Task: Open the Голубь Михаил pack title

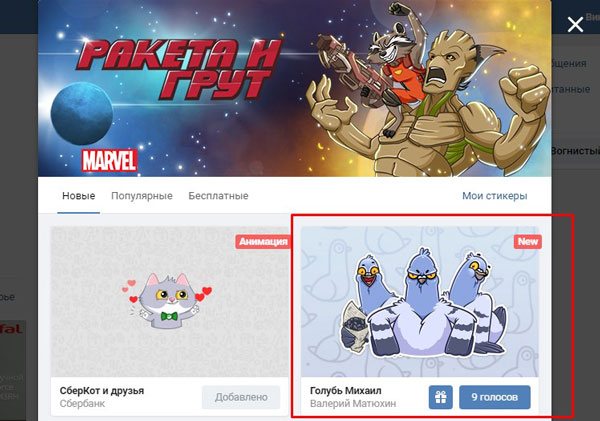Action: click(x=346, y=391)
